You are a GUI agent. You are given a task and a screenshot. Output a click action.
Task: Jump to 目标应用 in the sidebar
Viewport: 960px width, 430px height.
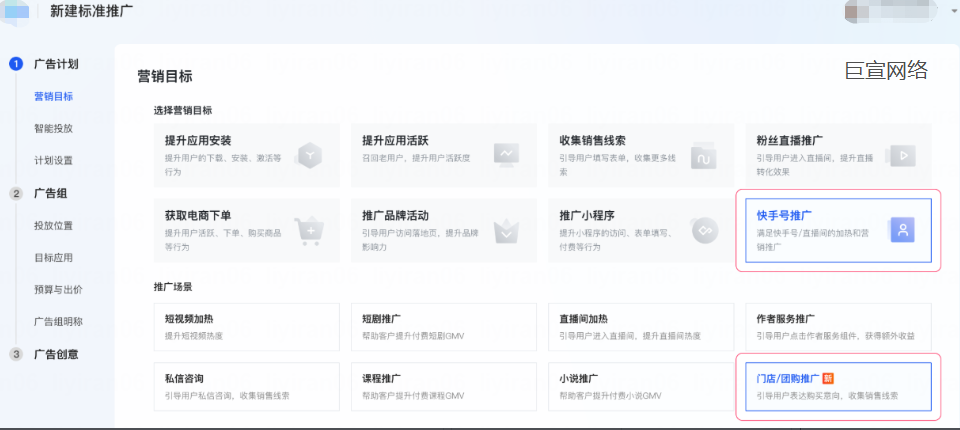click(x=54, y=258)
